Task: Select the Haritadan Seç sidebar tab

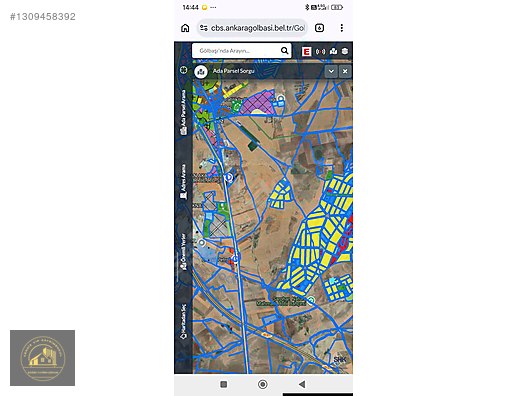Action: tap(184, 322)
